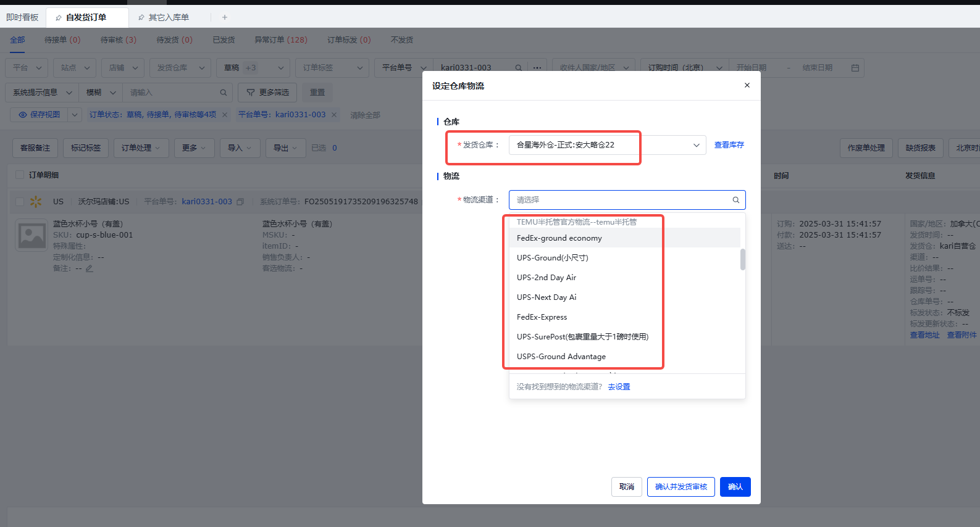Click the 取消 button
980x527 pixels.
[x=627, y=487]
